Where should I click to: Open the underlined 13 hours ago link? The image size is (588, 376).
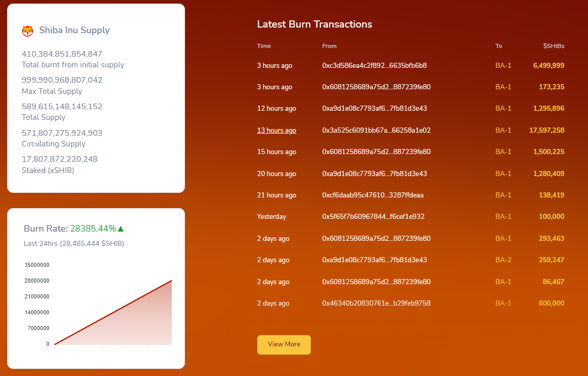tap(276, 130)
